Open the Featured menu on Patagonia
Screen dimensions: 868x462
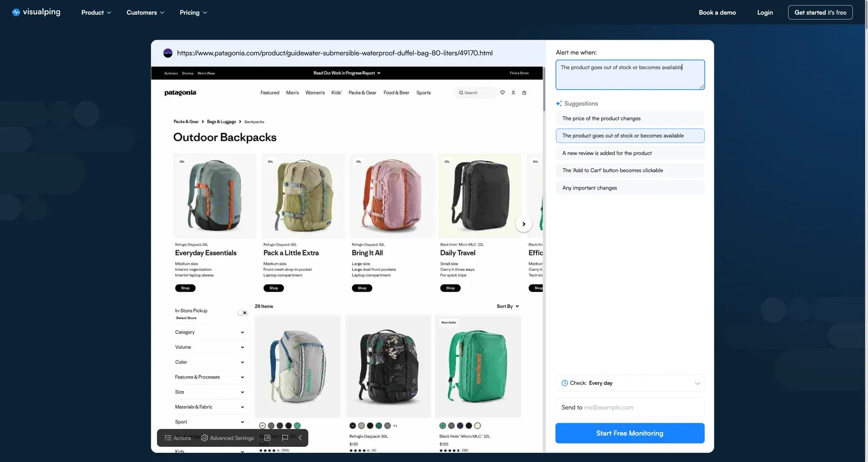[x=270, y=93]
